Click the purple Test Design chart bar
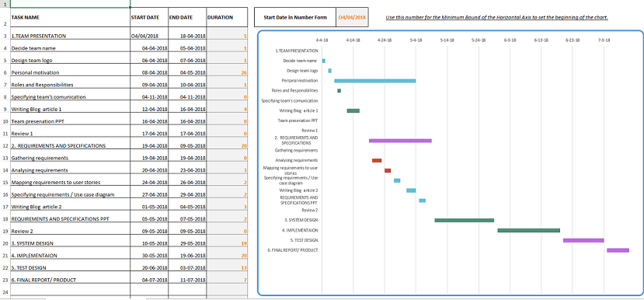Viewport: 644px width, 300px height. pos(583,240)
